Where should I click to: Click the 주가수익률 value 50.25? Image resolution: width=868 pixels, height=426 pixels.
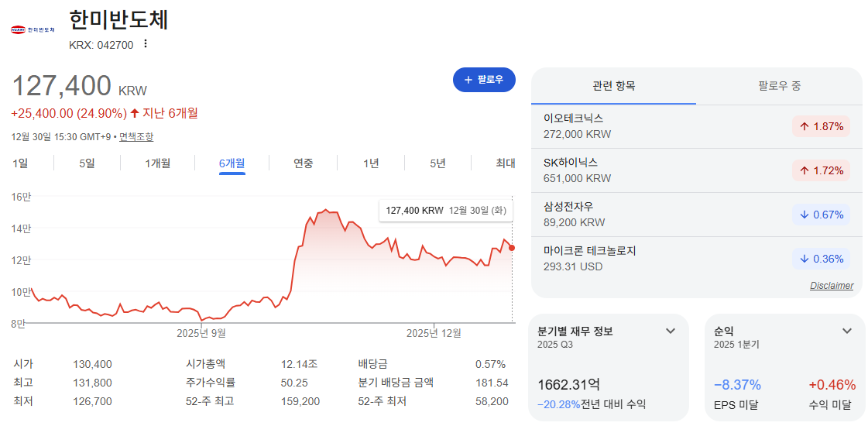(294, 383)
